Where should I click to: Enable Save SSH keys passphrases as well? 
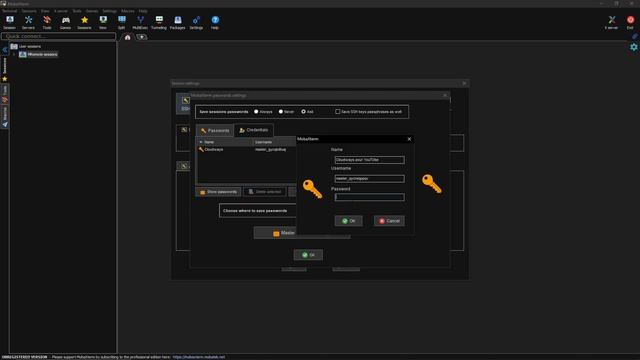click(x=338, y=111)
